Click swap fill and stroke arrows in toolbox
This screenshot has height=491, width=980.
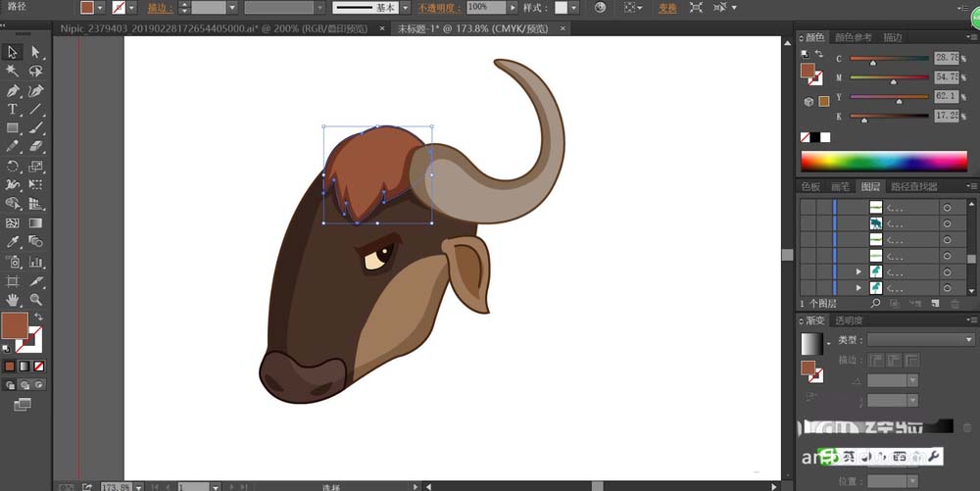pos(39,317)
